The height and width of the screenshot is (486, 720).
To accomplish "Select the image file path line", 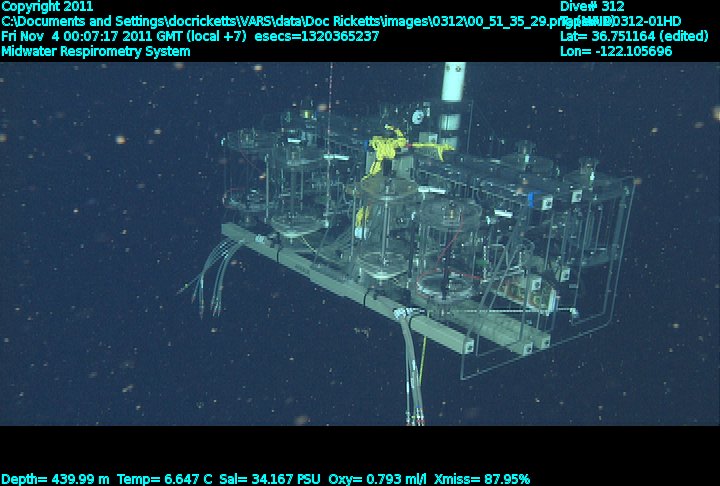I will point(308,22).
